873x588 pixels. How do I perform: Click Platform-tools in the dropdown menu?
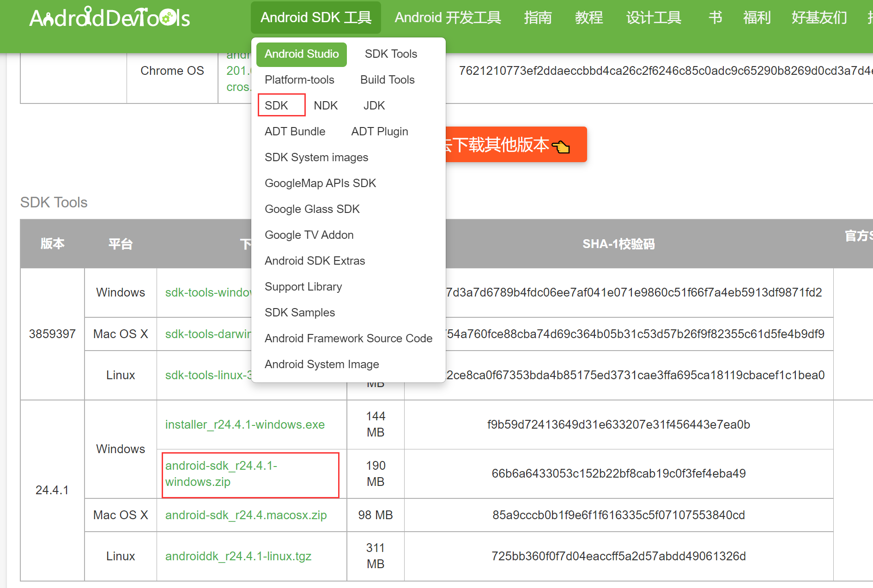(299, 79)
